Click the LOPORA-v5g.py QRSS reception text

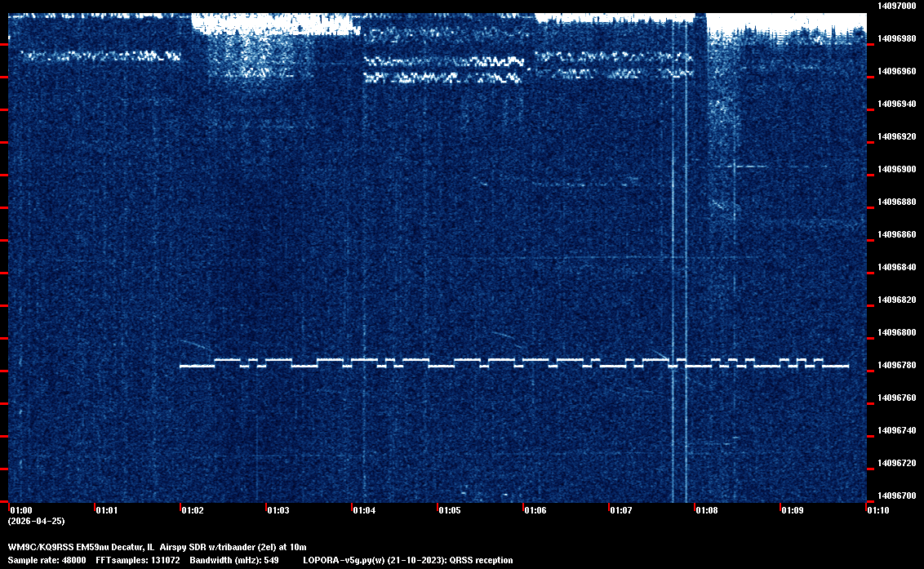pos(408,560)
